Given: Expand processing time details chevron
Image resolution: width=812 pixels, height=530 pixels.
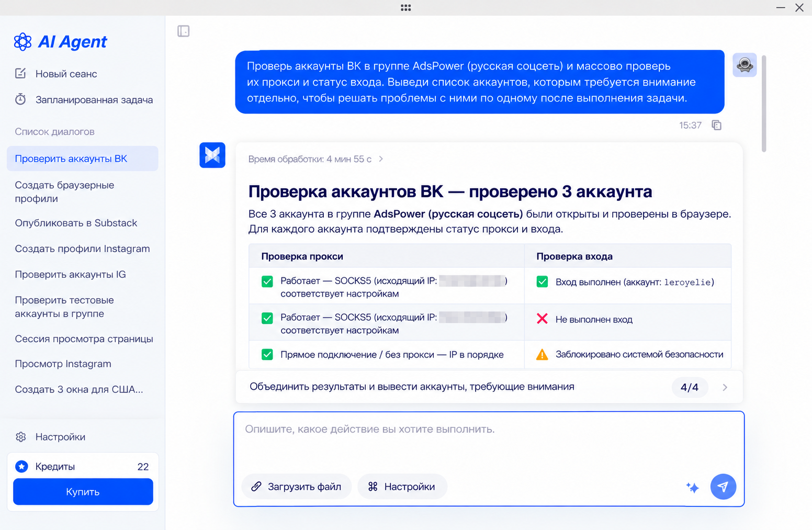Looking at the screenshot, I should tap(381, 159).
